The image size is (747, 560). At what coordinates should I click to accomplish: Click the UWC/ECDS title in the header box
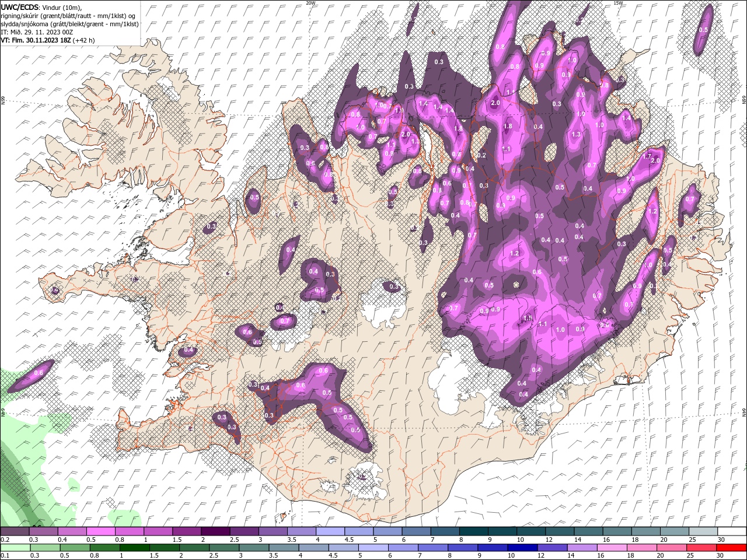coord(21,7)
